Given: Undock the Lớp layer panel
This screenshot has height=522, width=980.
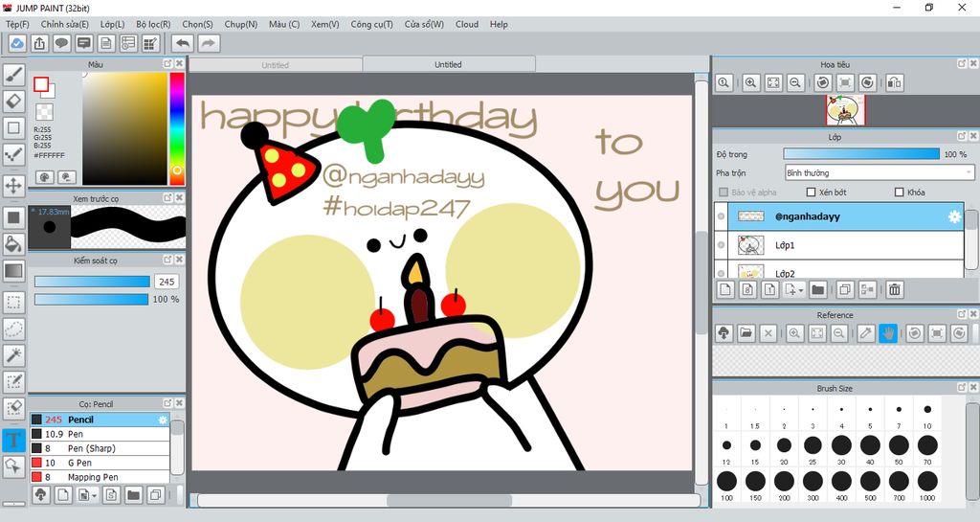Looking at the screenshot, I should tap(962, 136).
